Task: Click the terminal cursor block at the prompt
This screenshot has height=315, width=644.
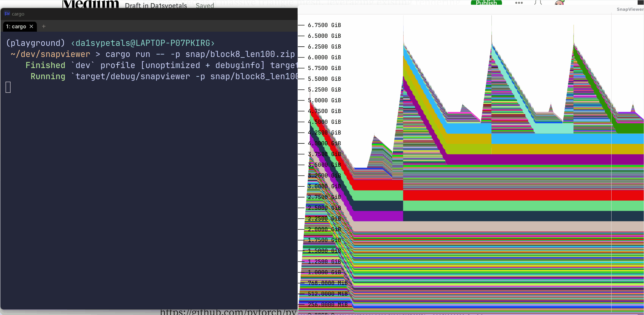Action: 8,87
